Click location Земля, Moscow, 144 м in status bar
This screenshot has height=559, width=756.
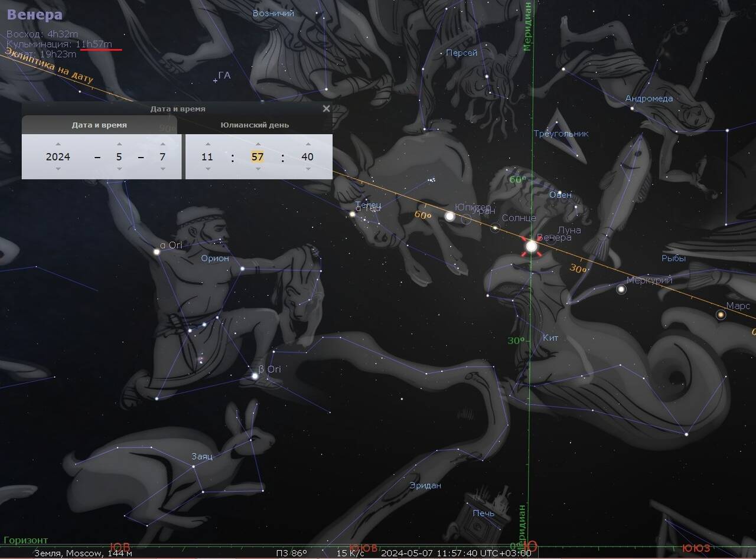(83, 553)
